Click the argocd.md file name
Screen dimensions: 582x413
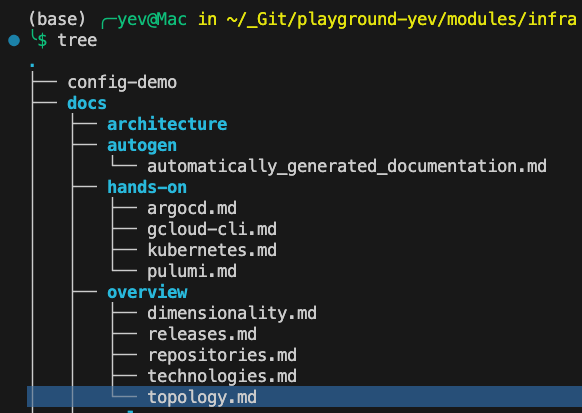[192, 209]
